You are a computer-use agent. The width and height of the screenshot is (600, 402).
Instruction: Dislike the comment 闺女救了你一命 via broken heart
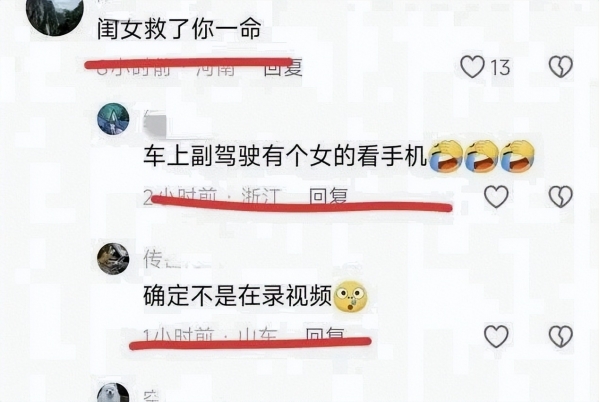tap(561, 67)
